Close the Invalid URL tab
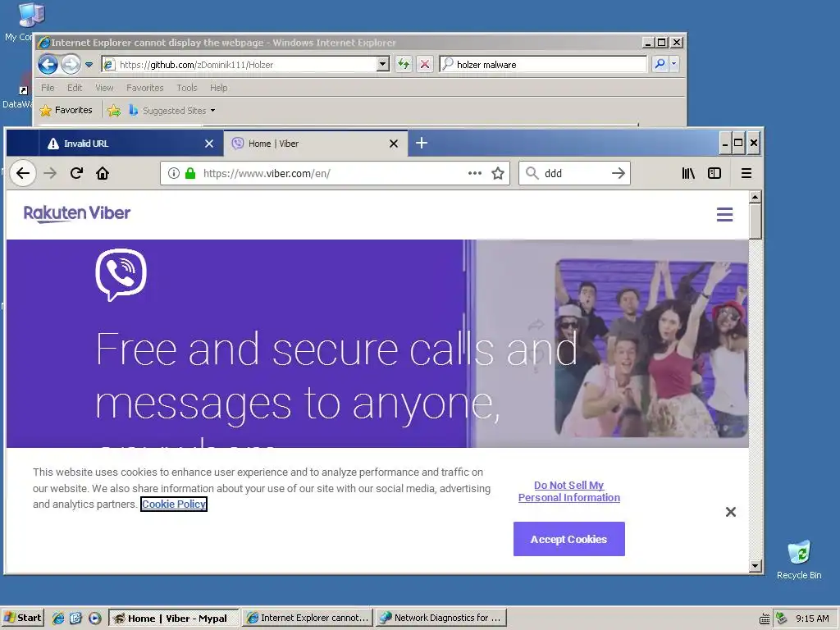 tap(209, 144)
